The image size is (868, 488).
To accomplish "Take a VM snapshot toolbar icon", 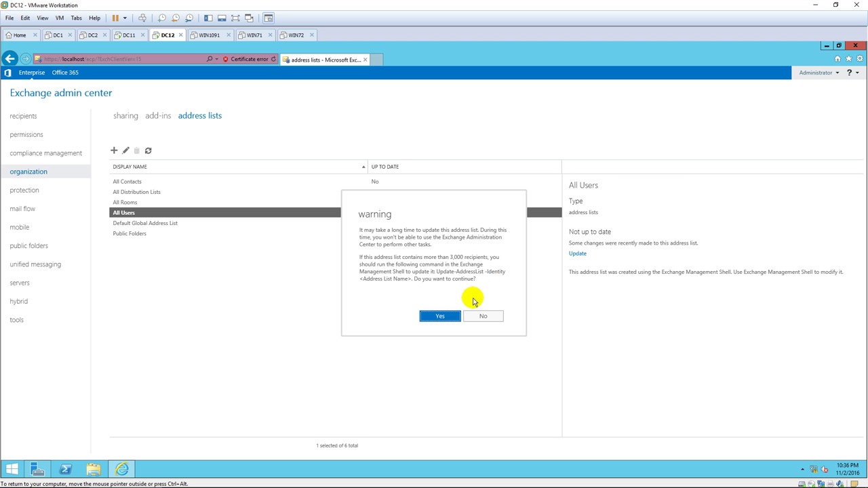I will click(162, 18).
